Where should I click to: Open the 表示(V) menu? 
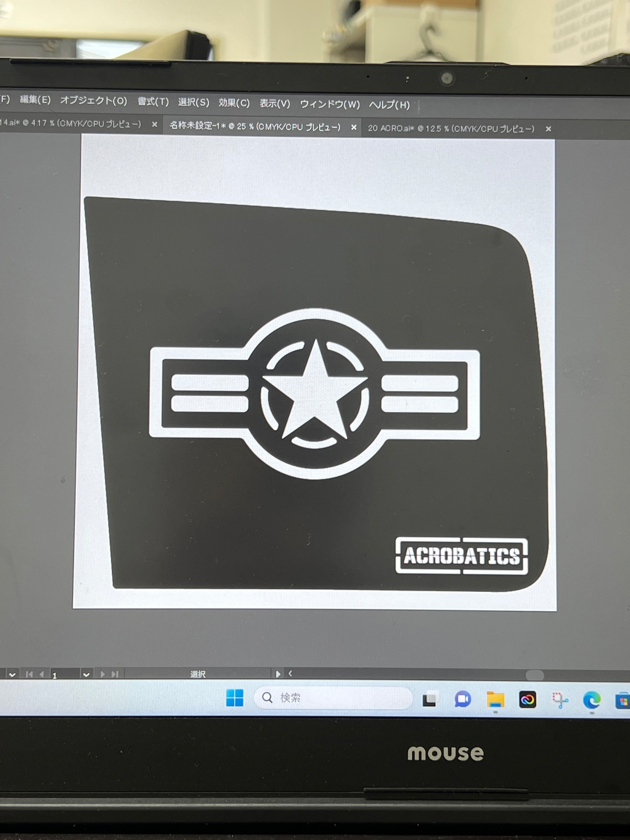tap(275, 103)
